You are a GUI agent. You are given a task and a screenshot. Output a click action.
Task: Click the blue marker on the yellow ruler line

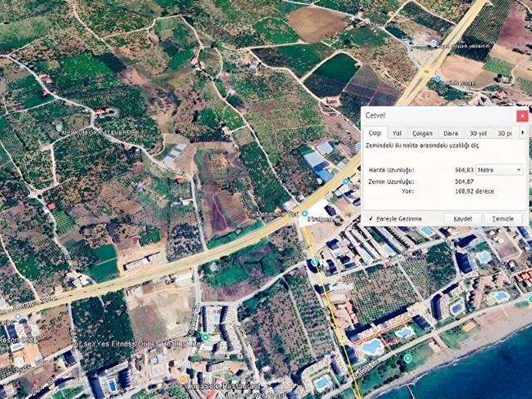coord(314,262)
